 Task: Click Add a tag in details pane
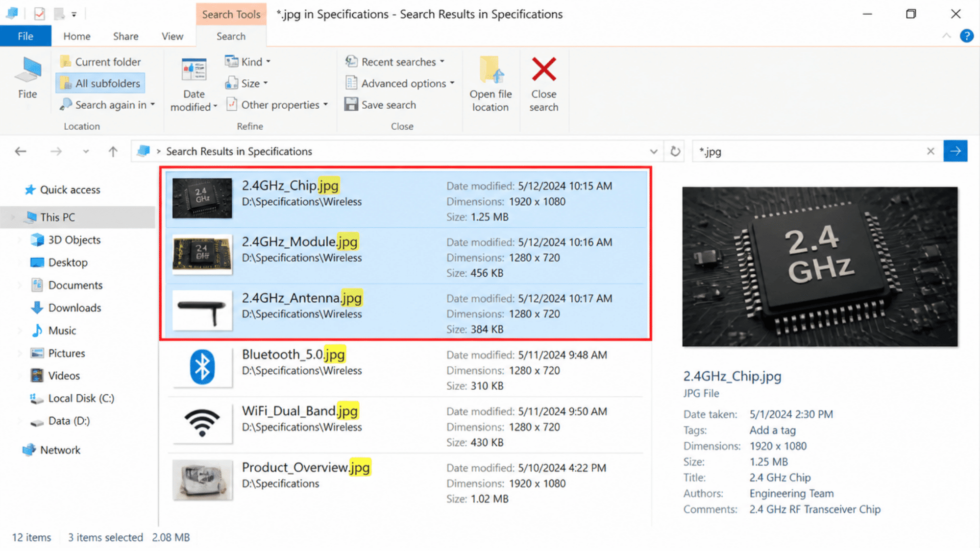[772, 430]
